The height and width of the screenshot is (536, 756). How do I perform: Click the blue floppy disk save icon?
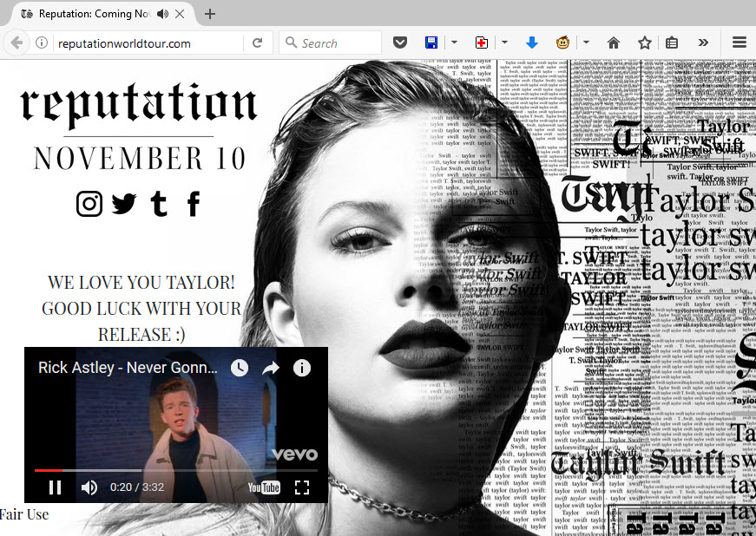click(431, 42)
